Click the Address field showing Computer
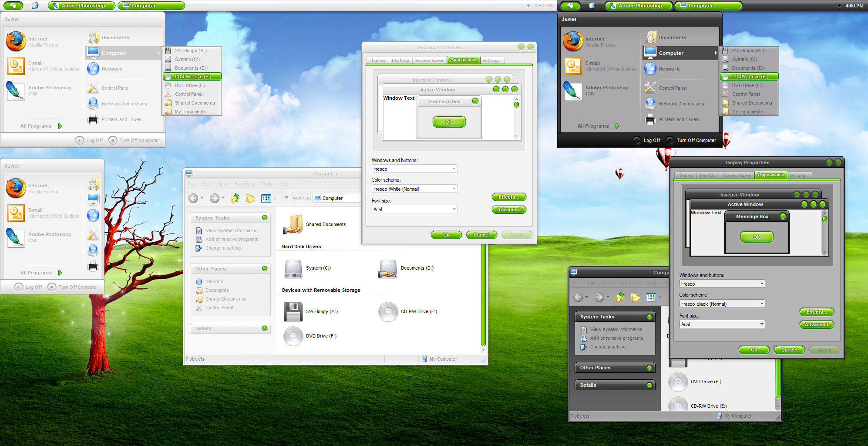The width and height of the screenshot is (868, 446). tap(337, 198)
